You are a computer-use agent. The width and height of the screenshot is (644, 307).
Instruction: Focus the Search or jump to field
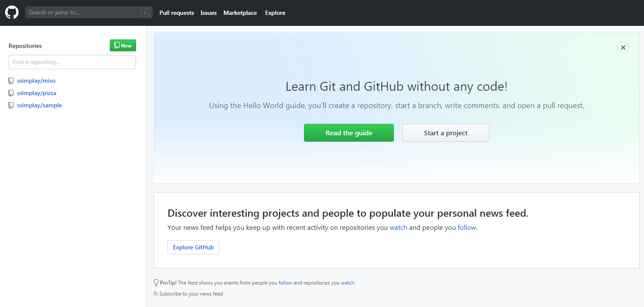(x=89, y=12)
